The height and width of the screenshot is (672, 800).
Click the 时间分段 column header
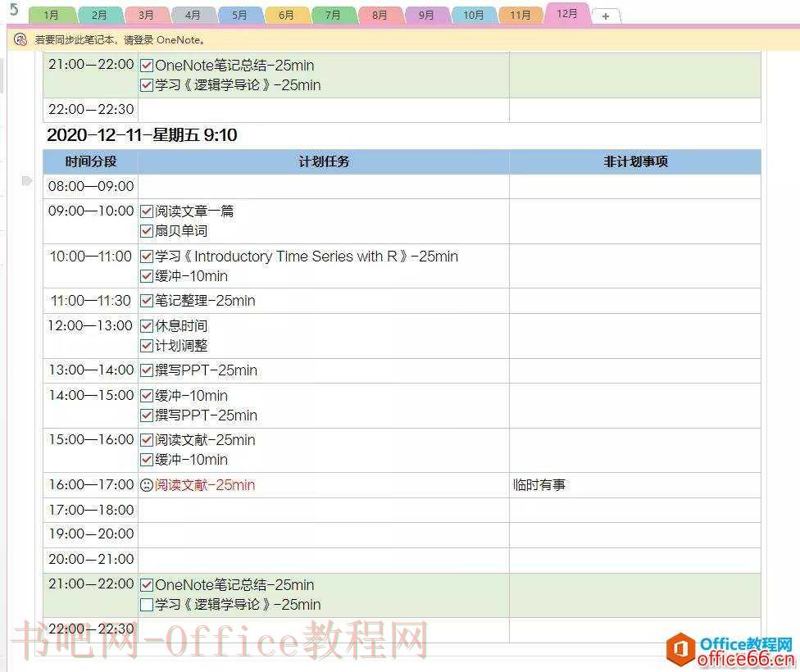[x=91, y=161]
